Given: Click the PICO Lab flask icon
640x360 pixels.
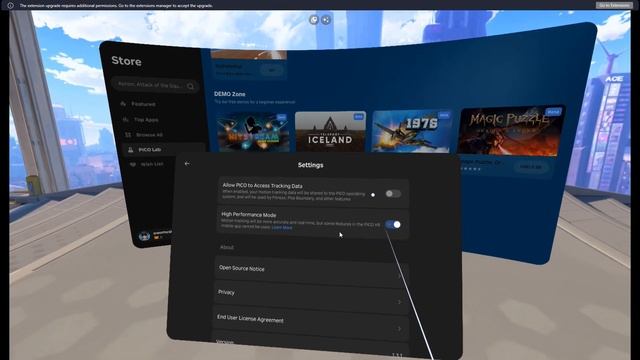Looking at the screenshot, I should pyautogui.click(x=131, y=150).
